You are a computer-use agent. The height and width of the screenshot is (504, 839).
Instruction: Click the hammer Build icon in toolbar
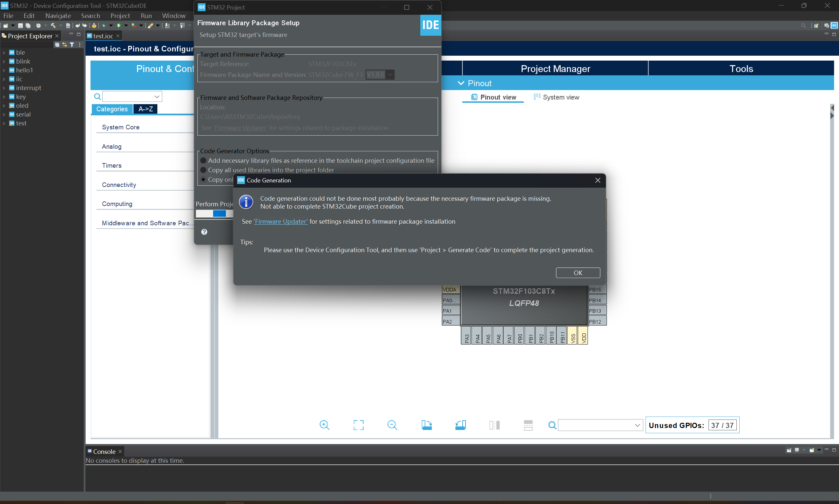tap(53, 26)
